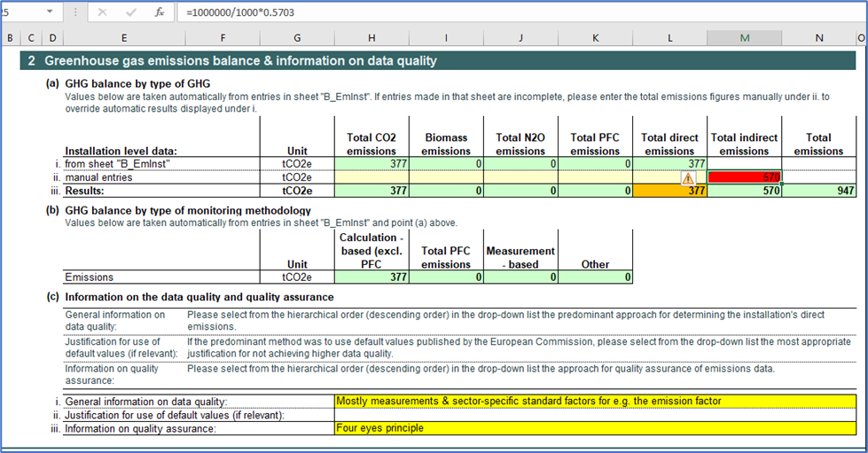The width and height of the screenshot is (868, 453).
Task: Click the formula bar resize handle dots
Action: [x=75, y=13]
